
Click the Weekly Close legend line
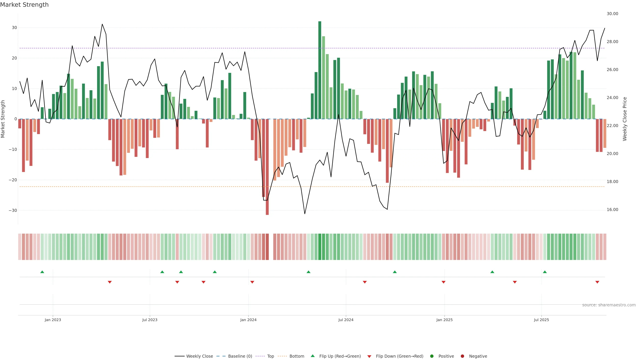point(179,356)
